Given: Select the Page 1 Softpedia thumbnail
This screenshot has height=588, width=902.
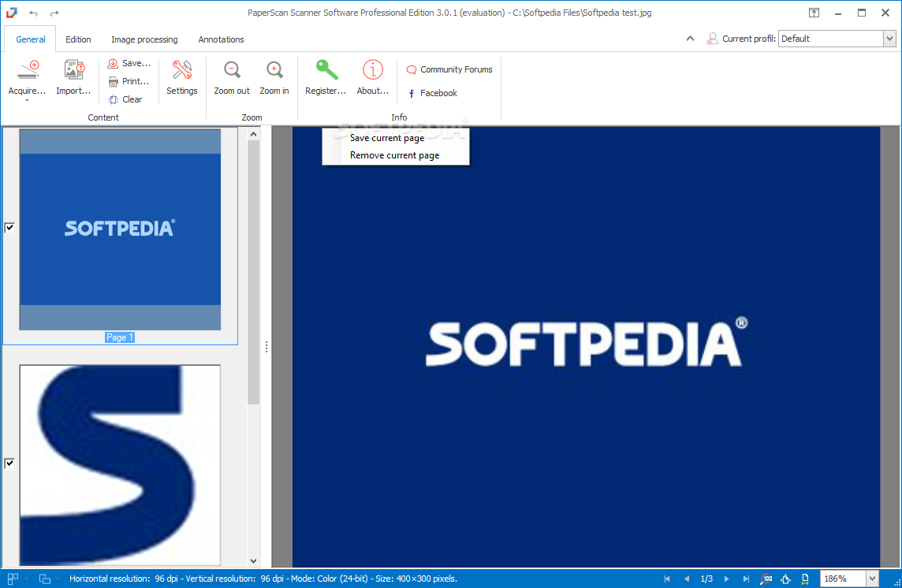Looking at the screenshot, I should 120,229.
